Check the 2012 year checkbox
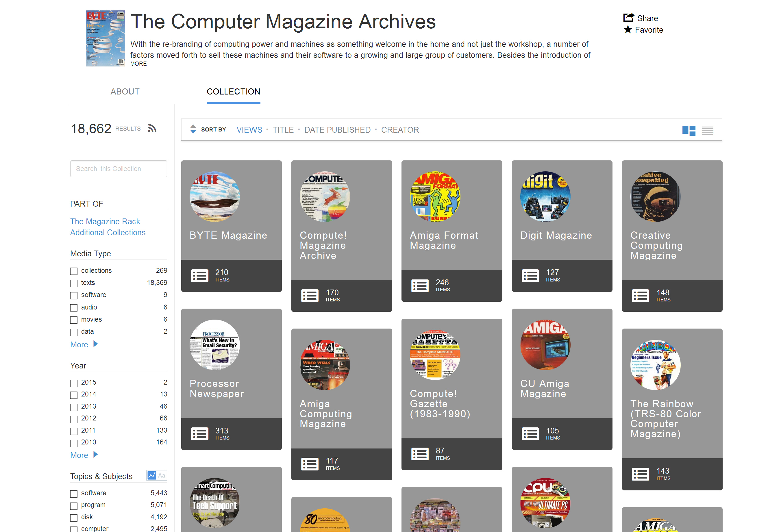Screen dimensions: 768x532 click(x=74, y=419)
